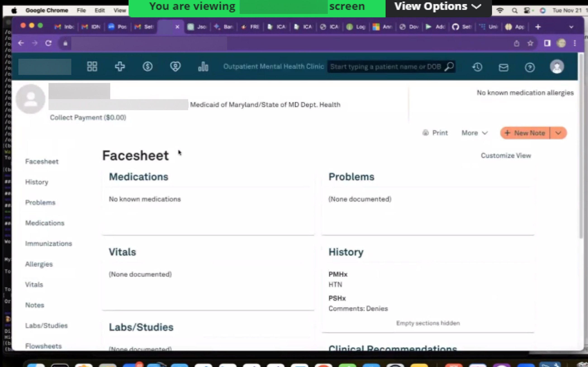Go to Labs/Studies in the sidebar
This screenshot has width=588, height=367.
pyautogui.click(x=46, y=325)
